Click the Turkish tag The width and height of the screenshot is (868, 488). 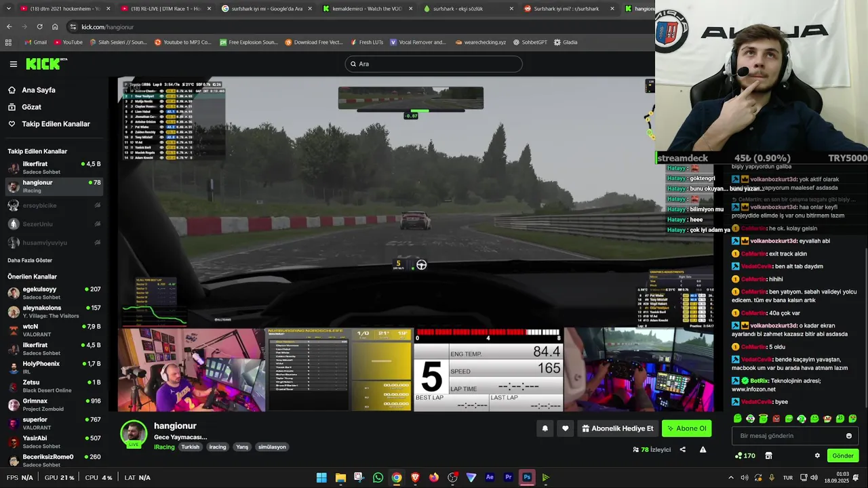point(191,447)
